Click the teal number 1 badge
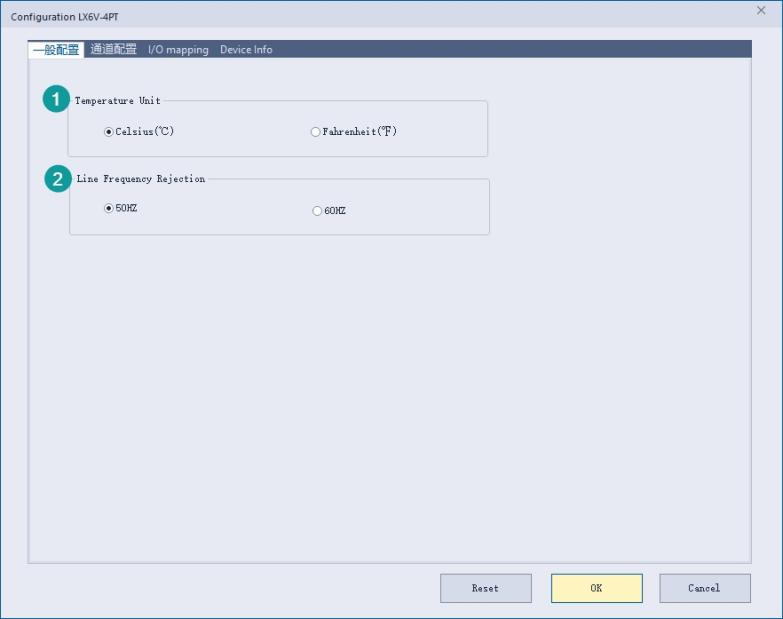 (x=56, y=100)
